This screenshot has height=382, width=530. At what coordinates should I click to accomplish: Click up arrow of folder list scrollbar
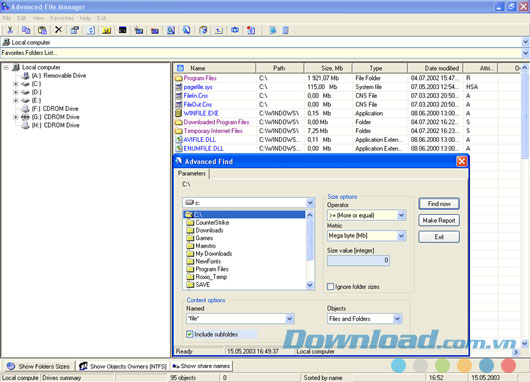[x=310, y=215]
